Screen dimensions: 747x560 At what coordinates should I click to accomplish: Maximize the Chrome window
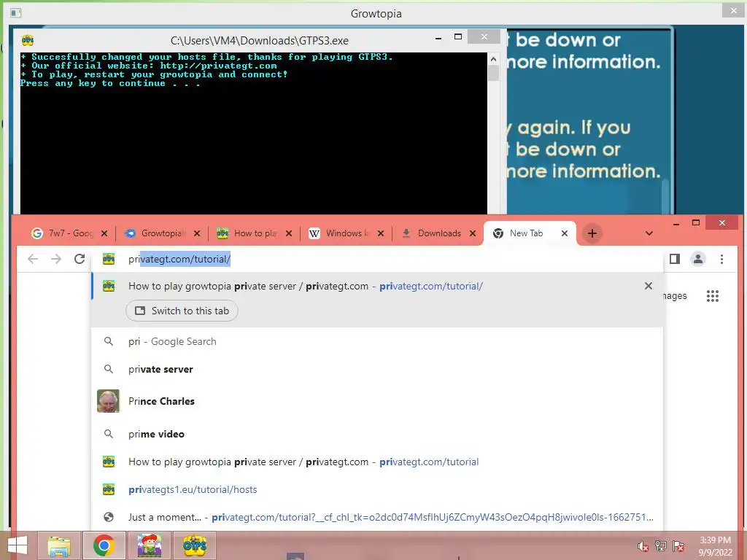point(696,222)
